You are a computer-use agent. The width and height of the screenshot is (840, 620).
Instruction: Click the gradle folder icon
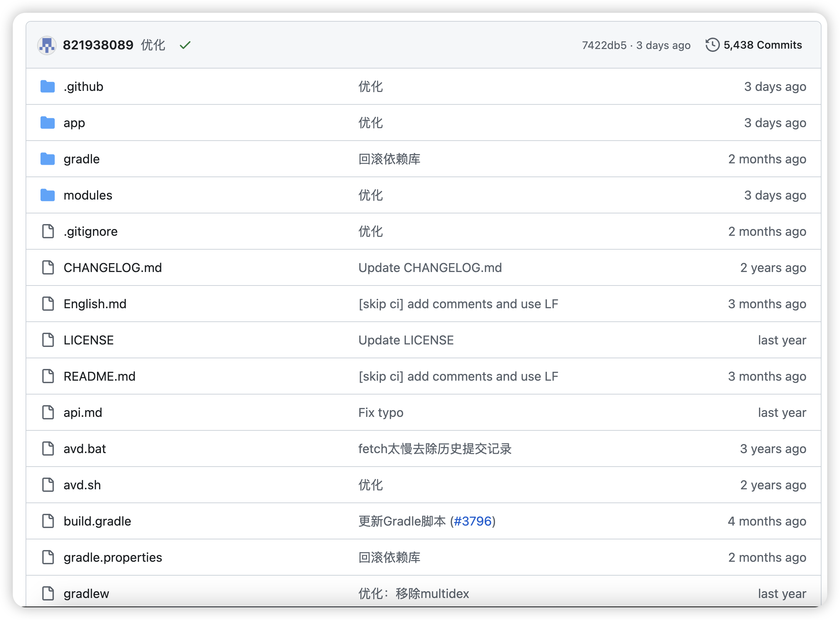point(48,159)
